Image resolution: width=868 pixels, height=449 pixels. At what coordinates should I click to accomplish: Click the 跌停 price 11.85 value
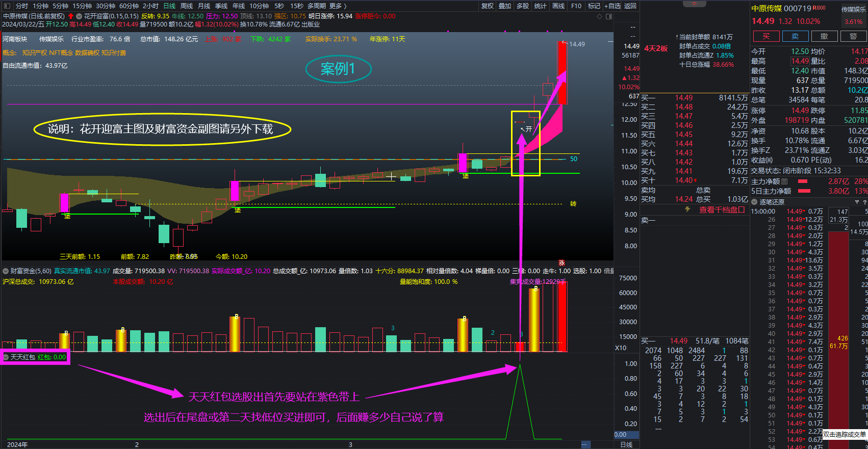click(x=859, y=111)
